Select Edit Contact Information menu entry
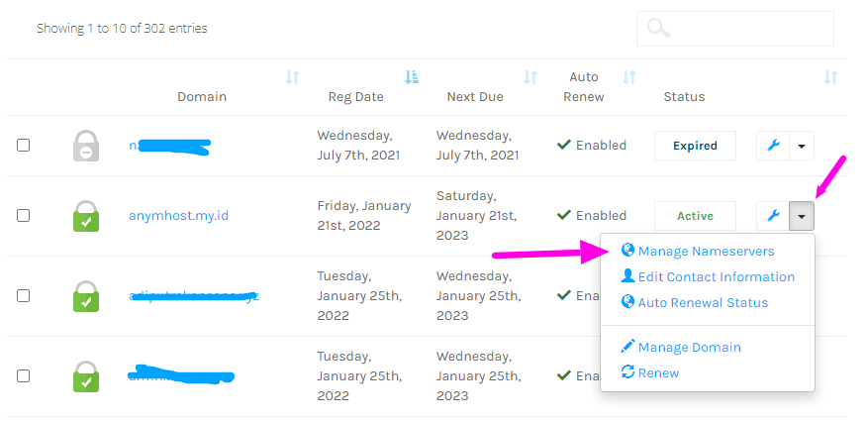868x421 pixels. tap(716, 277)
